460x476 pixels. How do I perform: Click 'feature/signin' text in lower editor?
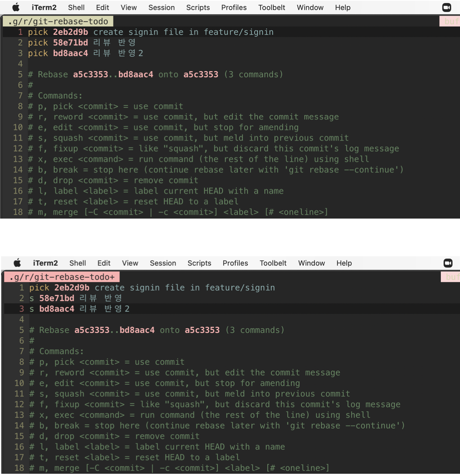click(x=240, y=288)
